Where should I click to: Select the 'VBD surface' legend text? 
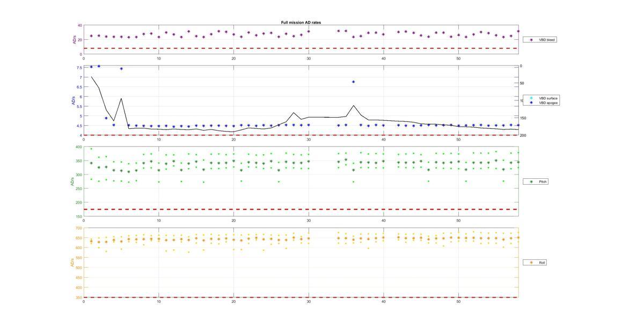pos(548,98)
